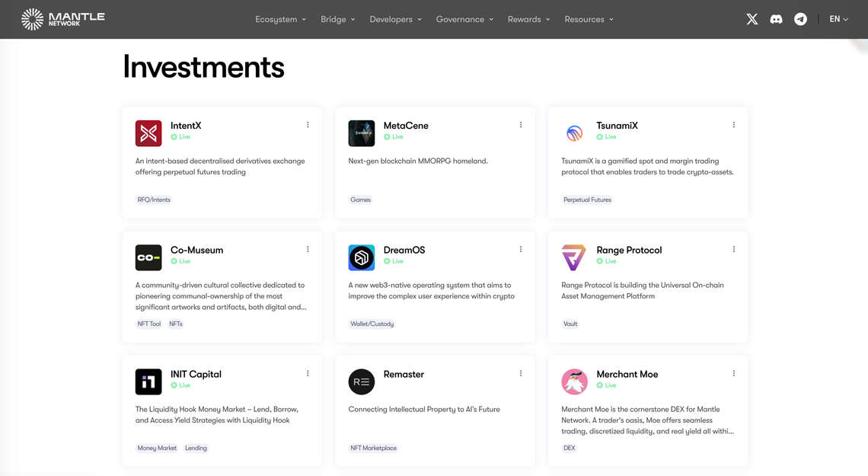Click the IntentX red logo
The width and height of the screenshot is (868, 476).
(x=148, y=133)
